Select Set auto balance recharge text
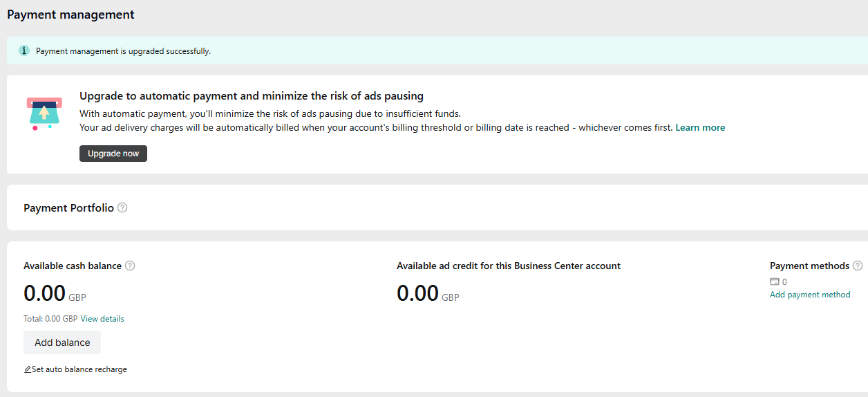The width and height of the screenshot is (868, 397). pos(79,369)
